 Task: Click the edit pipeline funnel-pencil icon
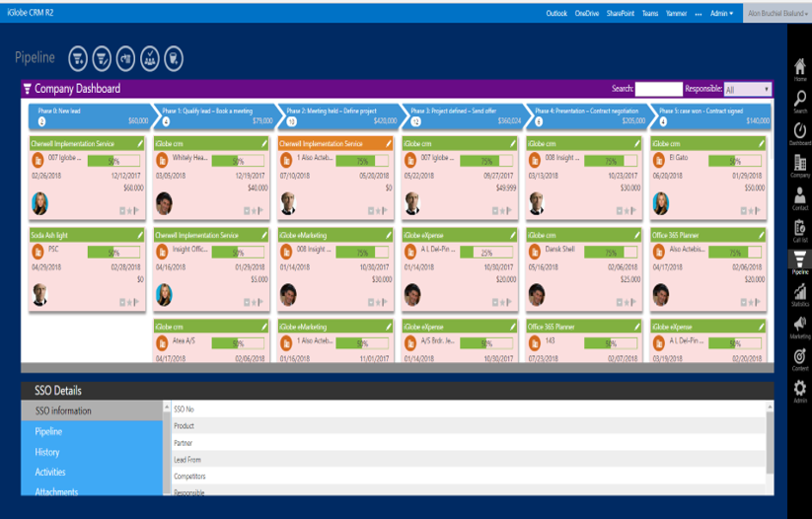coord(102,58)
